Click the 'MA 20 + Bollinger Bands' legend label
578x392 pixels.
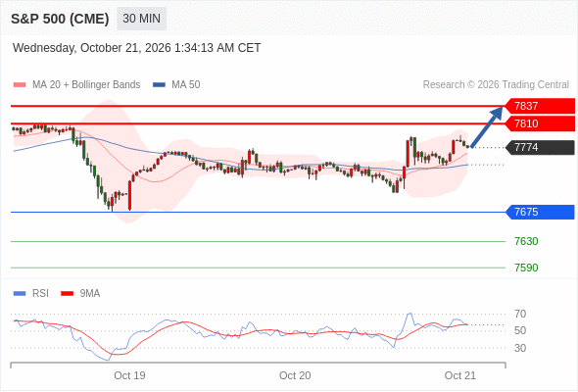[x=86, y=85]
